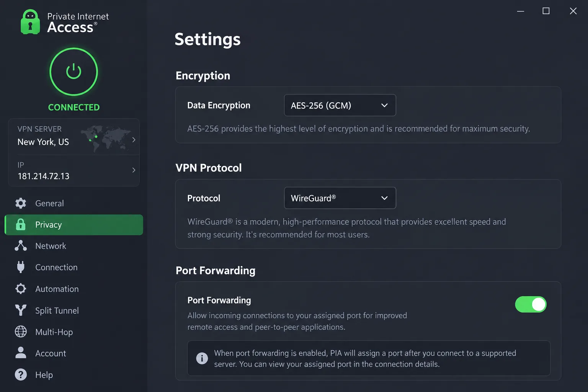Click the Account person icon

tap(21, 353)
